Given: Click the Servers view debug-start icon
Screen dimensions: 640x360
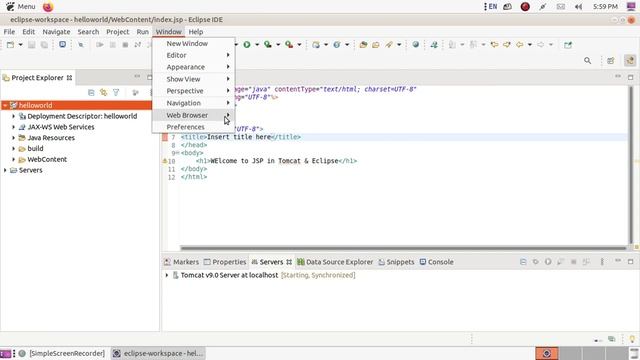Looking at the screenshot, I should click(536, 262).
